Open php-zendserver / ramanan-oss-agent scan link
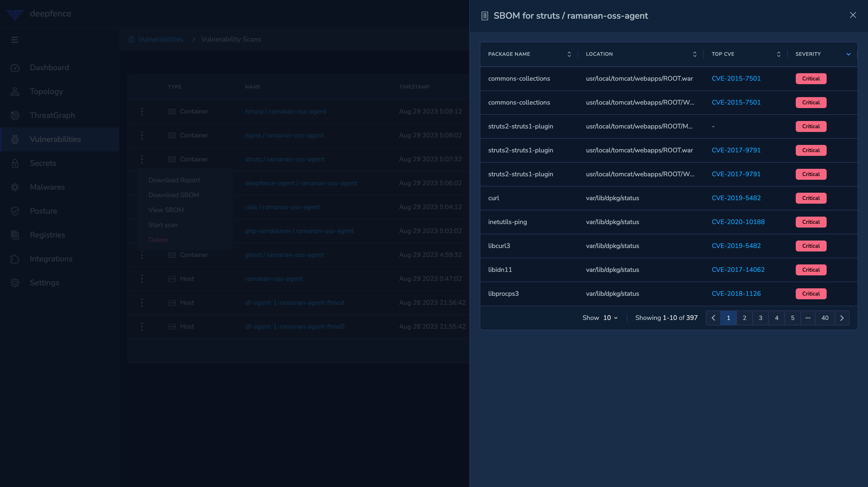This screenshot has width=868, height=487. [299, 231]
